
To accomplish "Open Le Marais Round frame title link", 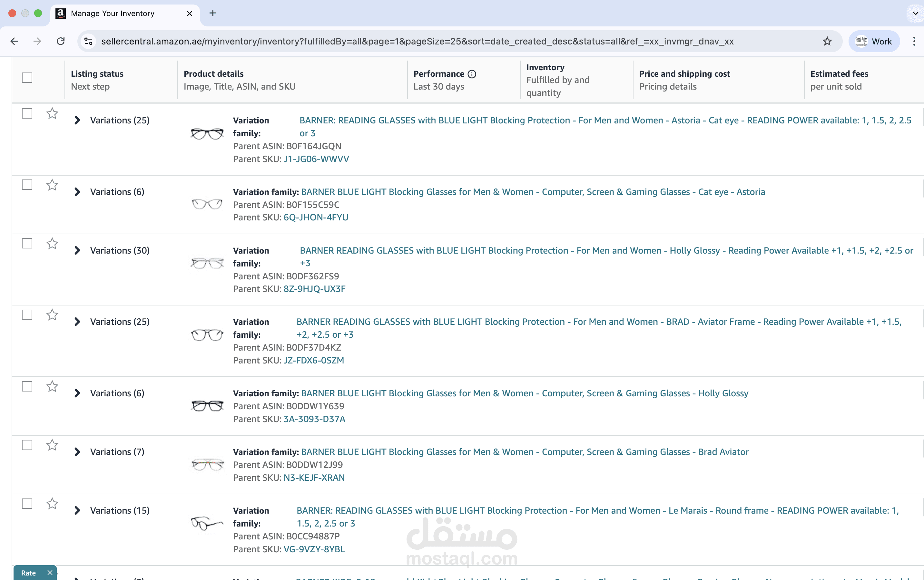I will [597, 517].
